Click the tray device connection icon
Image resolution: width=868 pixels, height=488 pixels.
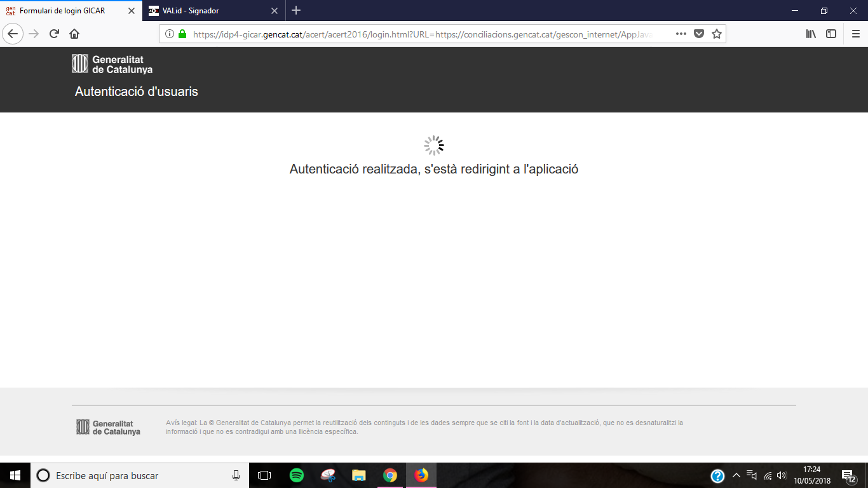point(752,475)
